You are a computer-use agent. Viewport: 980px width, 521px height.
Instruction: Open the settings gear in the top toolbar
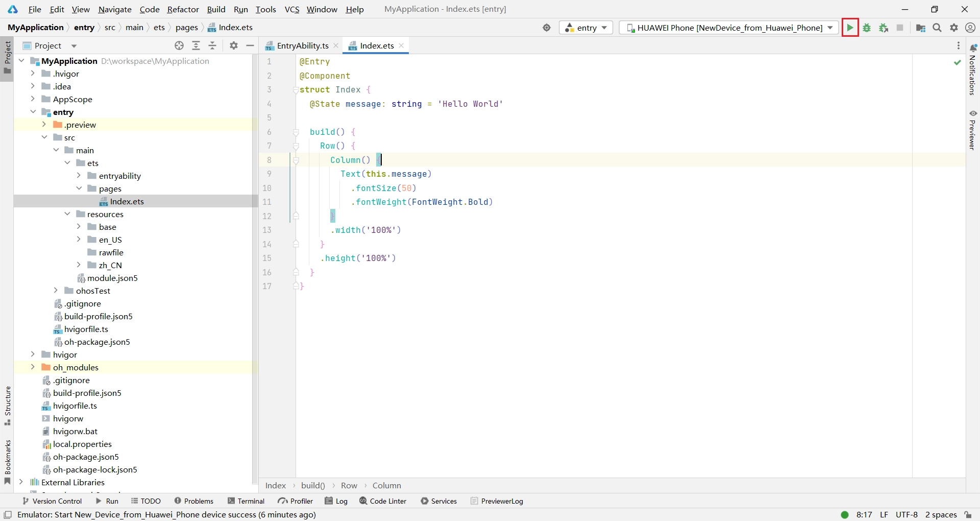point(954,28)
